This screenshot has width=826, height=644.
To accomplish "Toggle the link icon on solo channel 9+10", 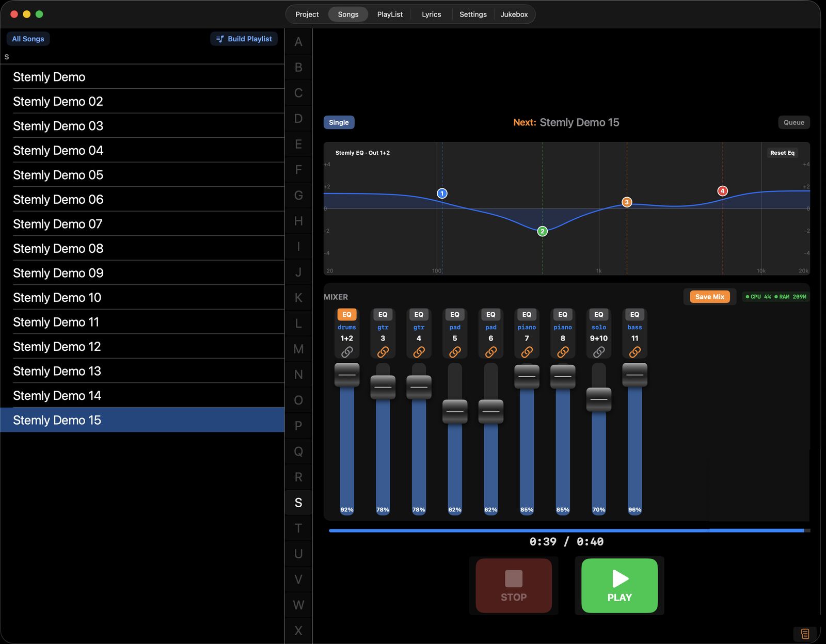I will [x=599, y=352].
